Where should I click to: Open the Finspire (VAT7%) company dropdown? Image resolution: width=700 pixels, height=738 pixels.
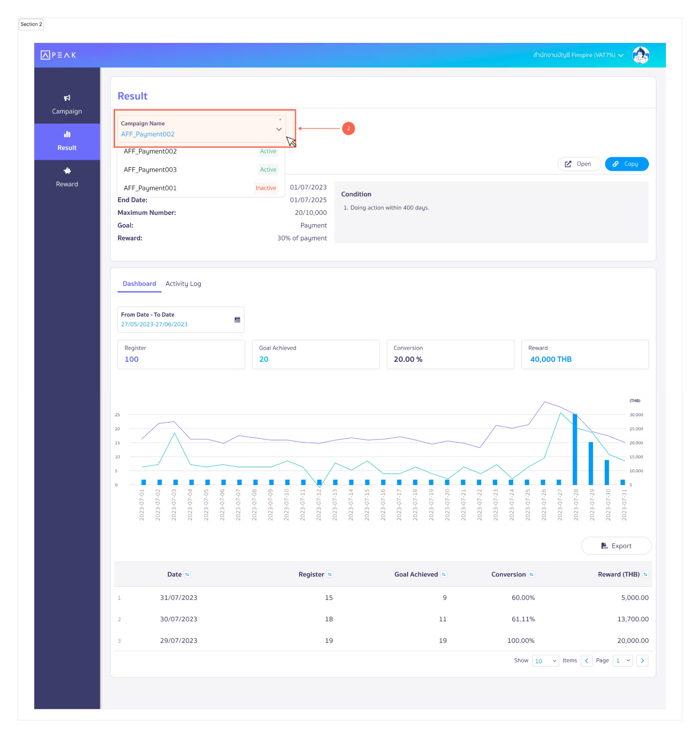[x=578, y=55]
